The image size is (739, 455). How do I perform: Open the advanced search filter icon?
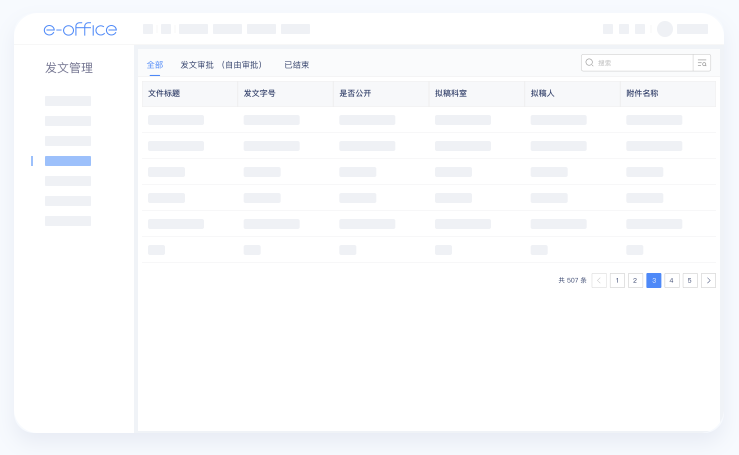[702, 63]
